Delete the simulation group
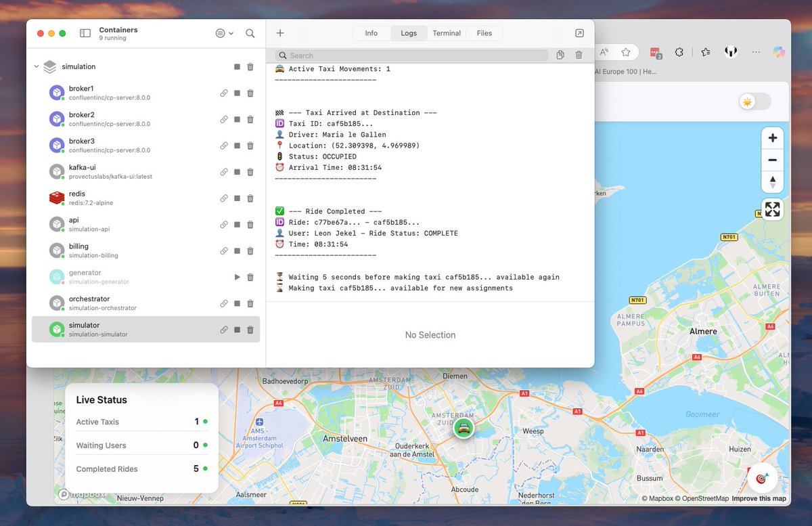This screenshot has height=526, width=812. pos(250,66)
